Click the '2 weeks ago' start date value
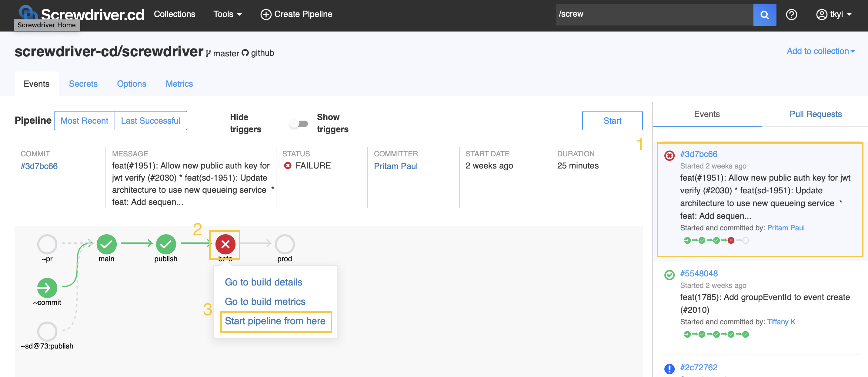The height and width of the screenshot is (377, 868). (x=489, y=165)
